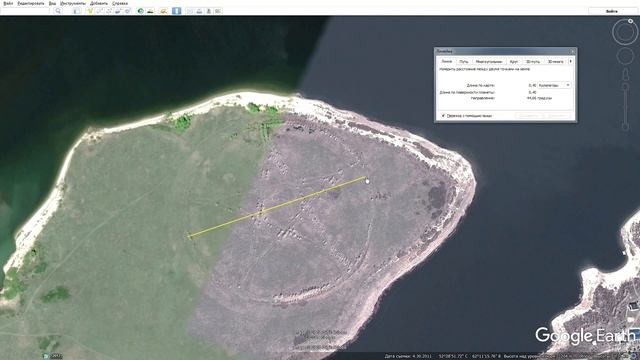Click the Look joystick center in the compass
Image resolution: width=640 pixels, height=360 pixels.
pyautogui.click(x=625, y=32)
